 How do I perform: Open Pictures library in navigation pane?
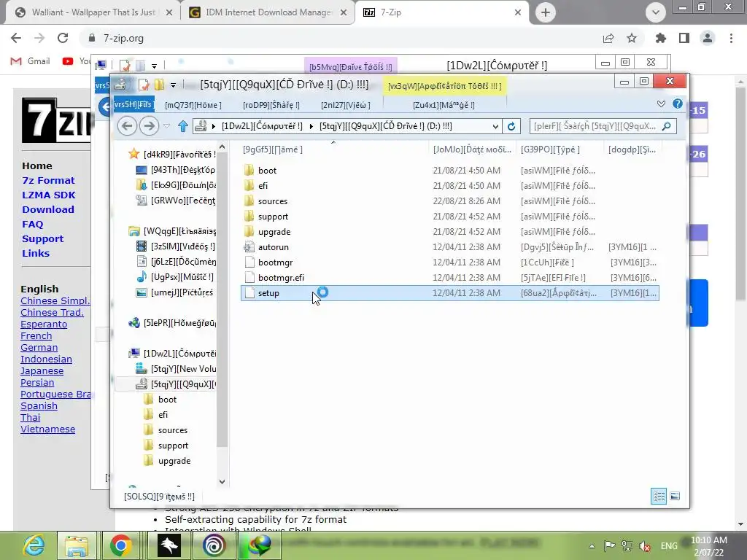(x=174, y=292)
